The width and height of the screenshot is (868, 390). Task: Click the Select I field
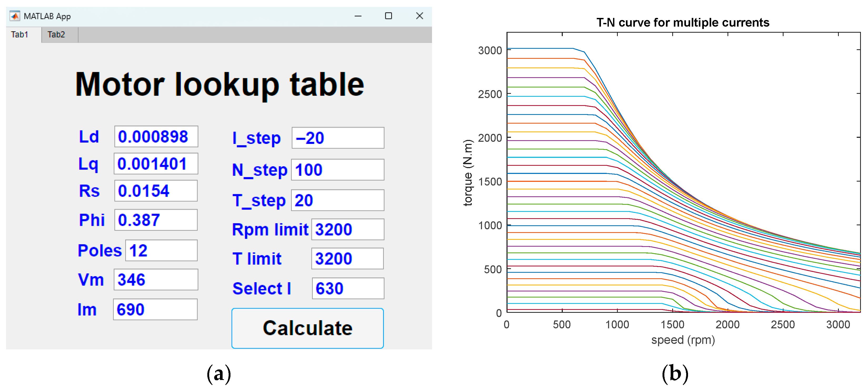coord(348,289)
